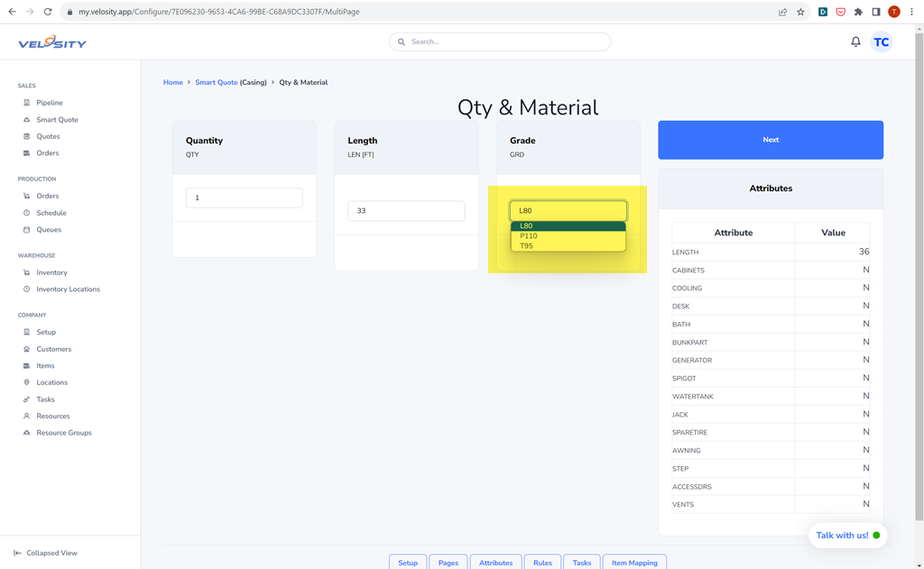Viewport: 924px width, 569px height.
Task: Click the notifications bell icon
Action: pos(855,41)
